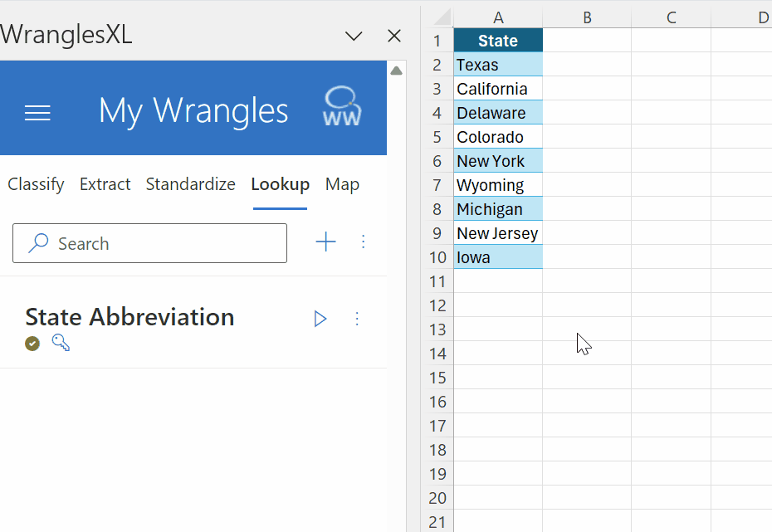This screenshot has height=532, width=772.
Task: Click the key icon under State Abbreviation
Action: [61, 343]
